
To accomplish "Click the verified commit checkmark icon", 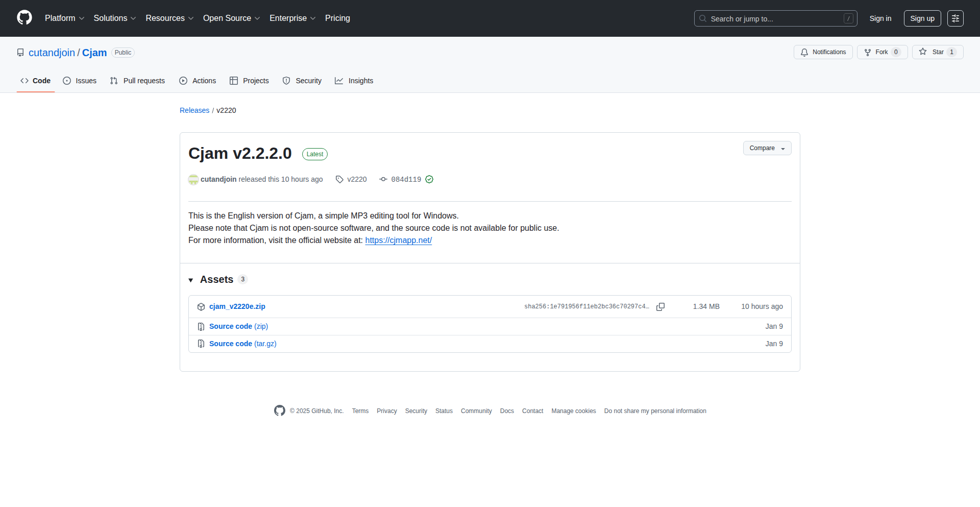I will (x=429, y=179).
